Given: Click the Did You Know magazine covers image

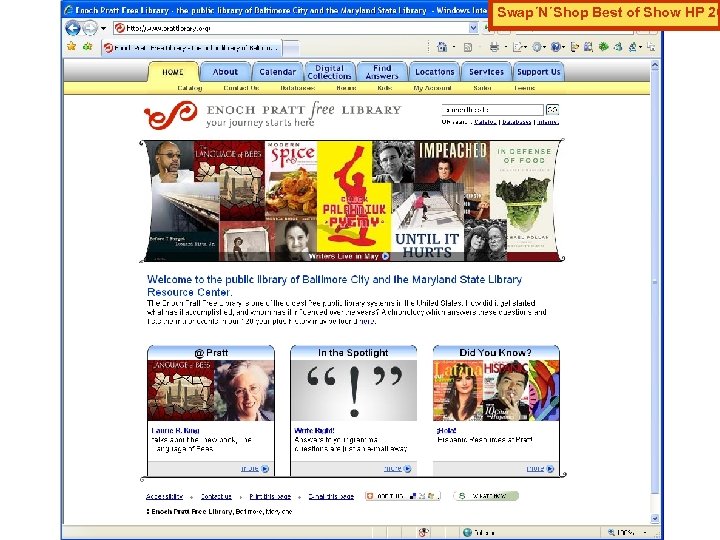Looking at the screenshot, I should point(496,390).
